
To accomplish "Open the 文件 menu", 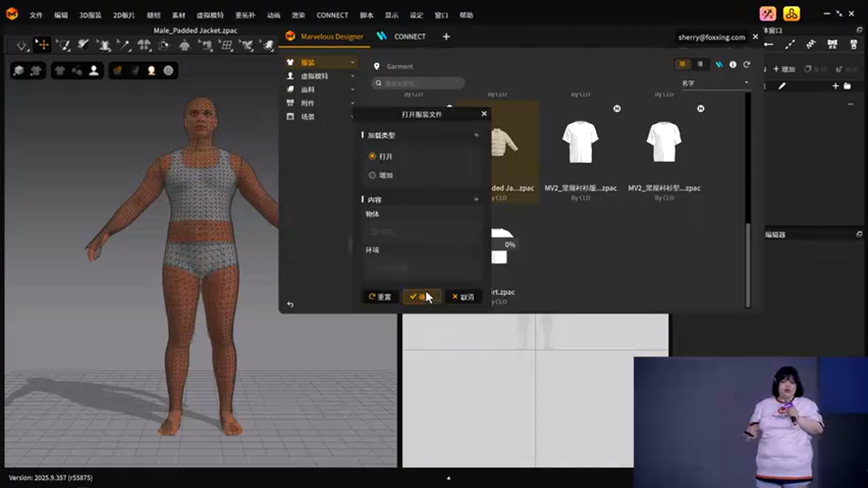I will [36, 15].
